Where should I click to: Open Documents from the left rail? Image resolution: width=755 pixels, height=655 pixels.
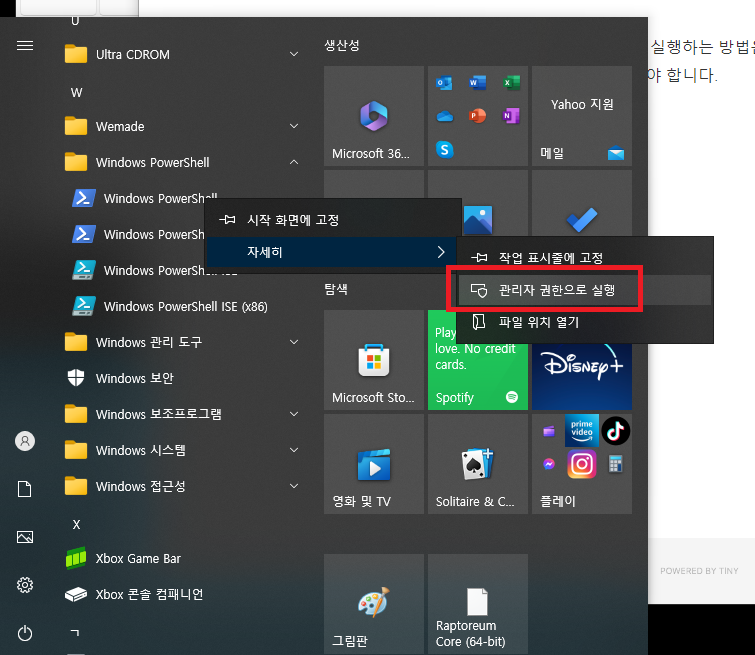(x=25, y=489)
